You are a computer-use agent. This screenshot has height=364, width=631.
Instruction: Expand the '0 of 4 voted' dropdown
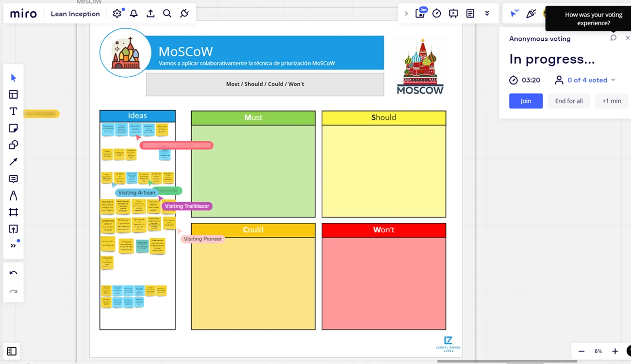(613, 80)
